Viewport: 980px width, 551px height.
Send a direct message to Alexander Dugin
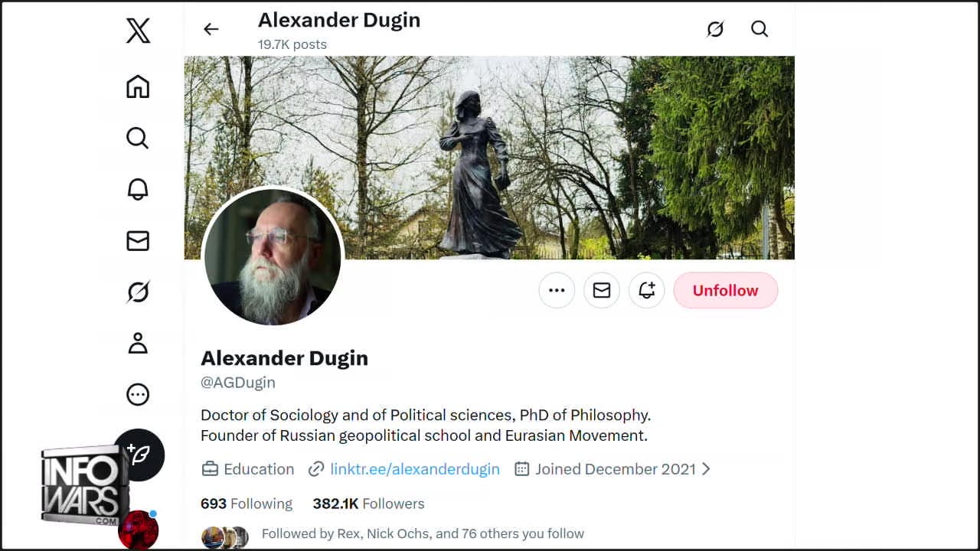pos(602,290)
